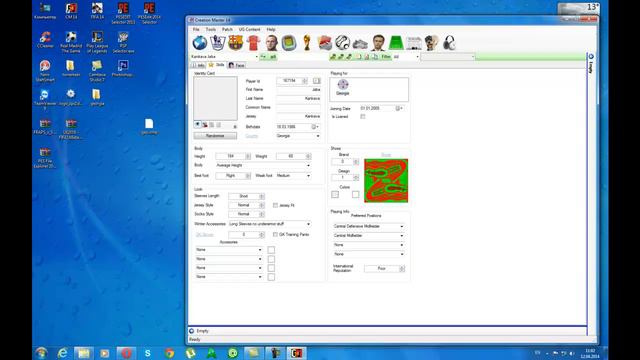This screenshot has height=360, width=640.
Task: Open Camtasia Studio 7 desktop shortcut
Action: click(97, 71)
